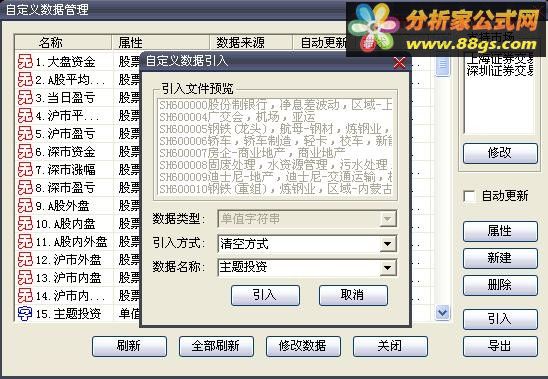Screen dimensions: 548x379
Task: Click the 数据名称 field showing 主题投资
Action: [307, 268]
